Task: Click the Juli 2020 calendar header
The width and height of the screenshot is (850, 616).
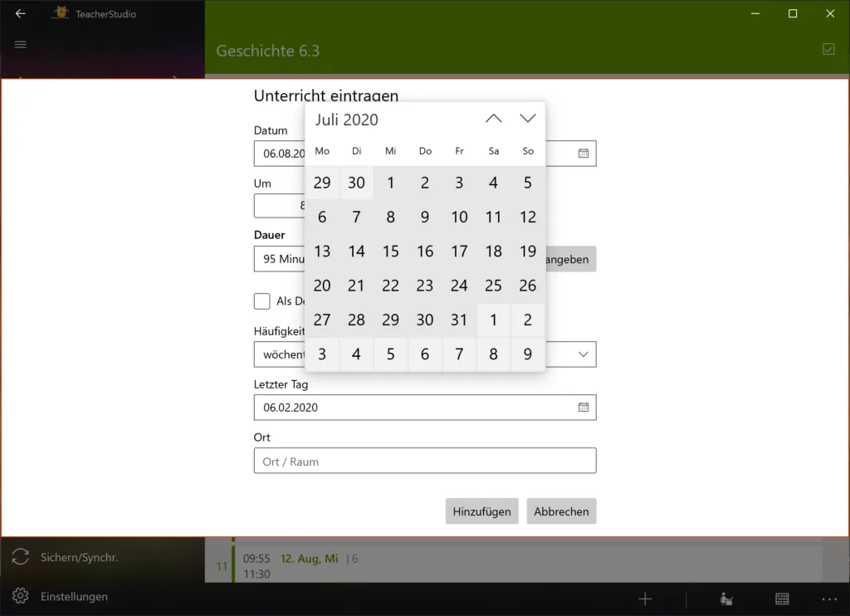Action: tap(347, 120)
